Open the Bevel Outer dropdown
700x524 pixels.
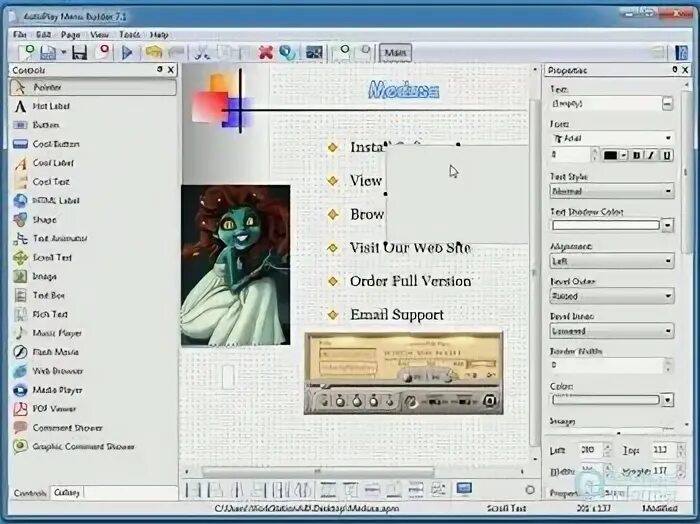(612, 296)
